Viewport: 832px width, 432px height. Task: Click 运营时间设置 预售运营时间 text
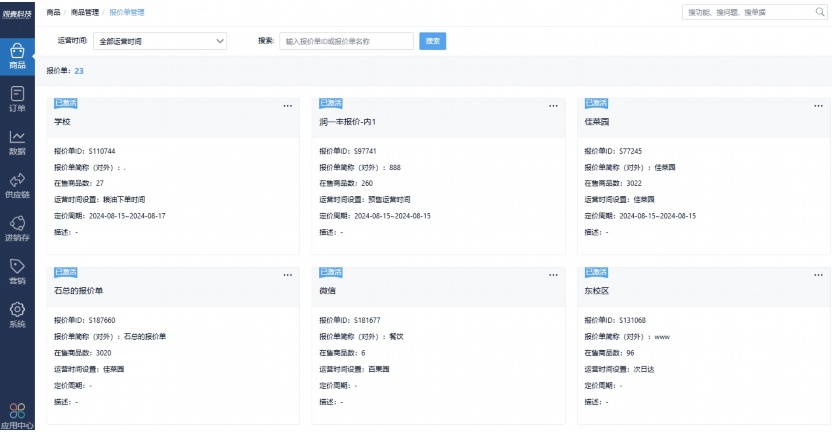coord(389,200)
